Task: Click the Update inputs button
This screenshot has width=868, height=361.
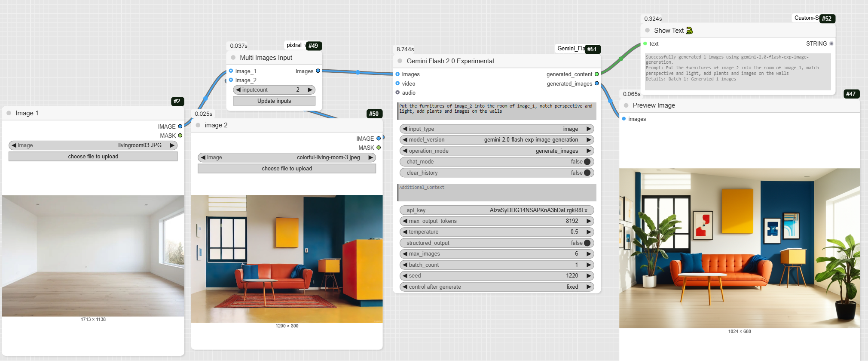Action: [274, 101]
